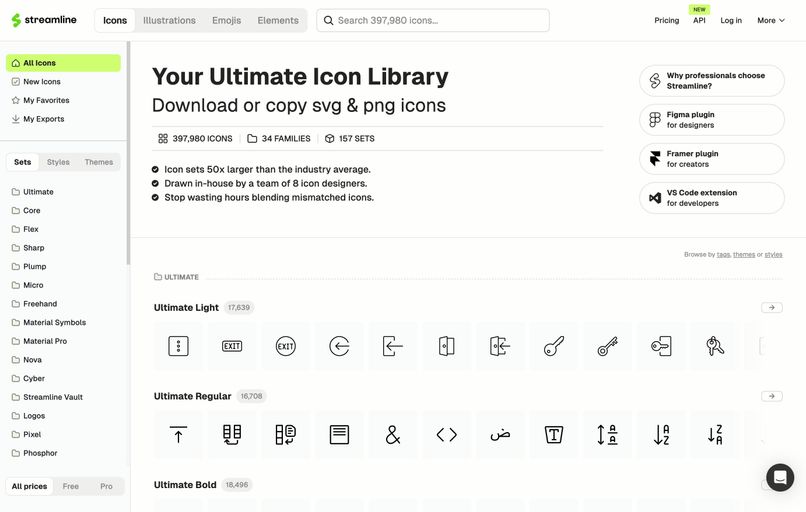Filter by Free price option

pos(71,486)
